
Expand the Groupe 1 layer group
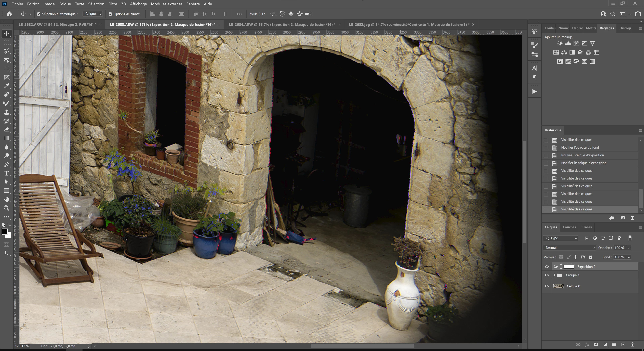(x=554, y=275)
